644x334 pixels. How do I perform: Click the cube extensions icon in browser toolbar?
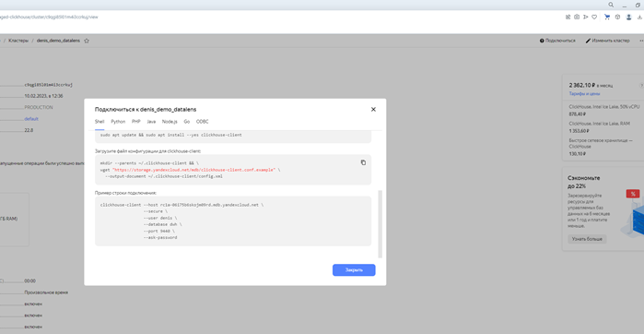[x=617, y=17]
